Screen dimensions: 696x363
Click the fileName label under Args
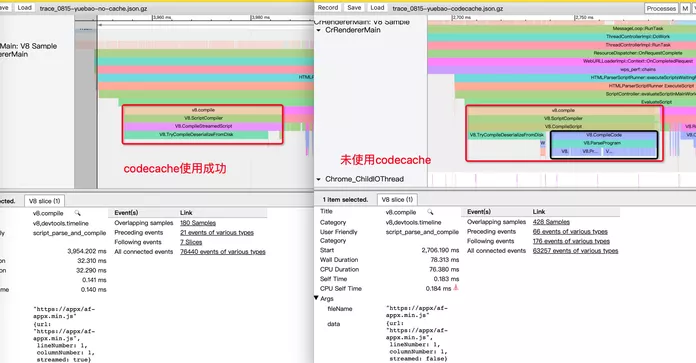(340, 309)
